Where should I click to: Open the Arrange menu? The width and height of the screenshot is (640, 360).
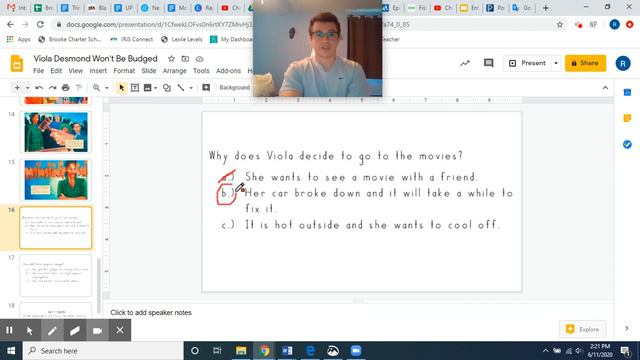(174, 71)
